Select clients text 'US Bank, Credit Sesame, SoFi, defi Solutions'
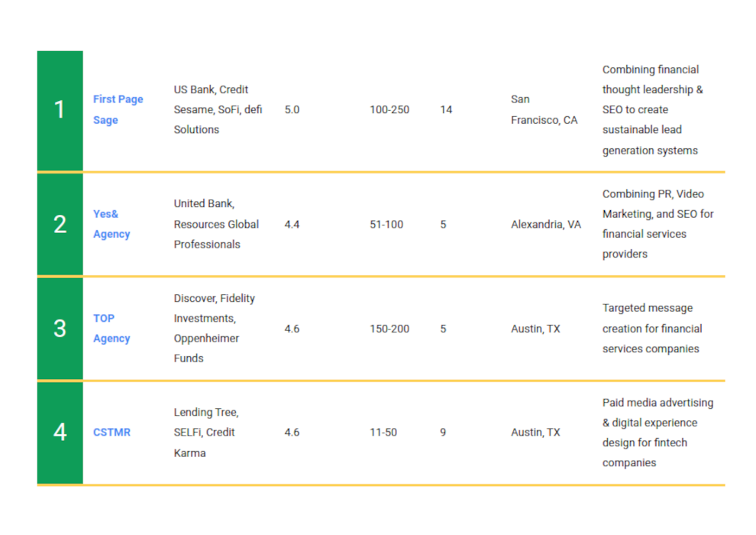Viewport: 756px width, 535px height. (218, 109)
